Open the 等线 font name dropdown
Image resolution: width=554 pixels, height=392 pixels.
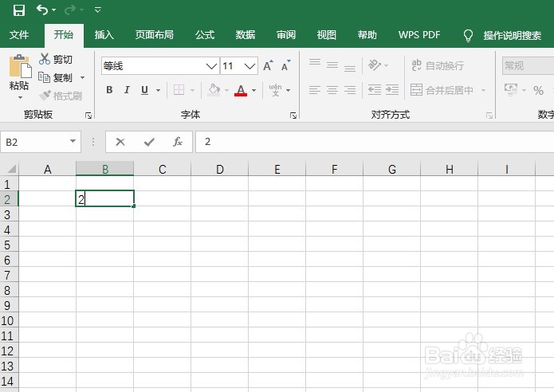[211, 66]
